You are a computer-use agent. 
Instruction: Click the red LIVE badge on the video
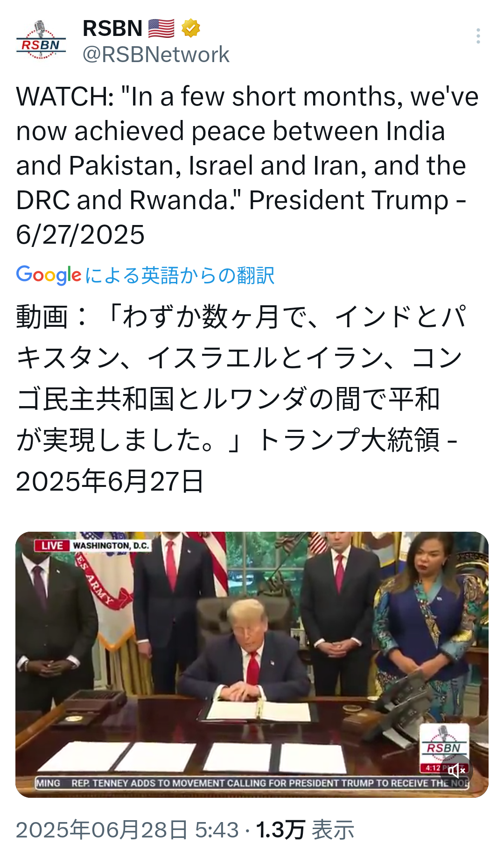52,546
